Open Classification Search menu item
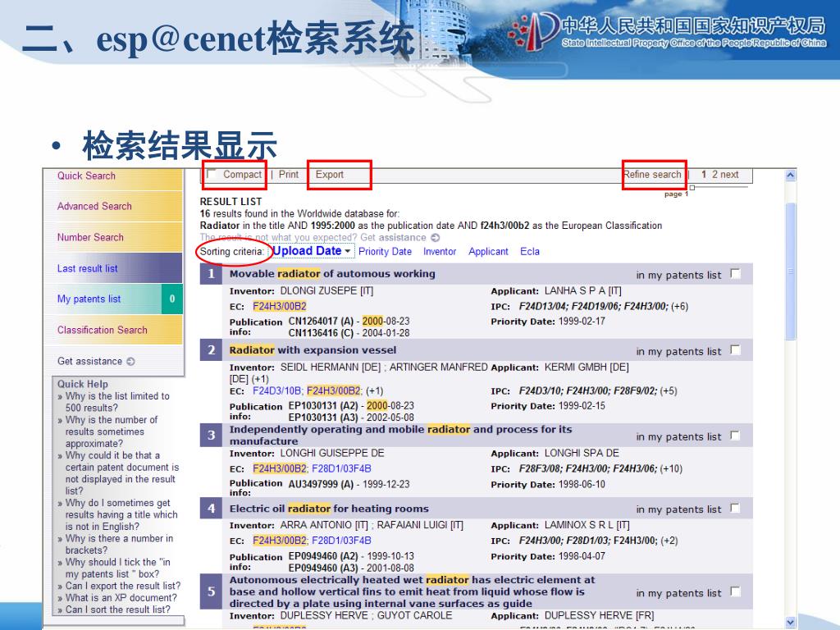 click(102, 330)
